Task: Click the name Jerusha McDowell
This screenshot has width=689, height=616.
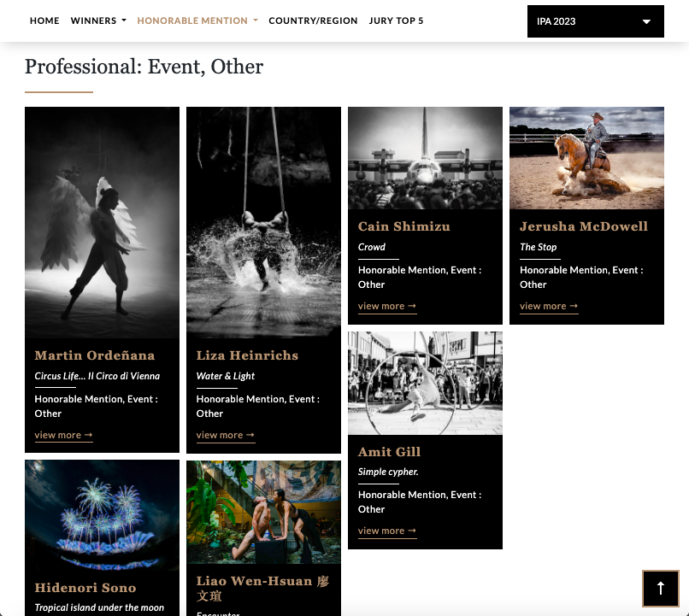Action: tap(584, 226)
